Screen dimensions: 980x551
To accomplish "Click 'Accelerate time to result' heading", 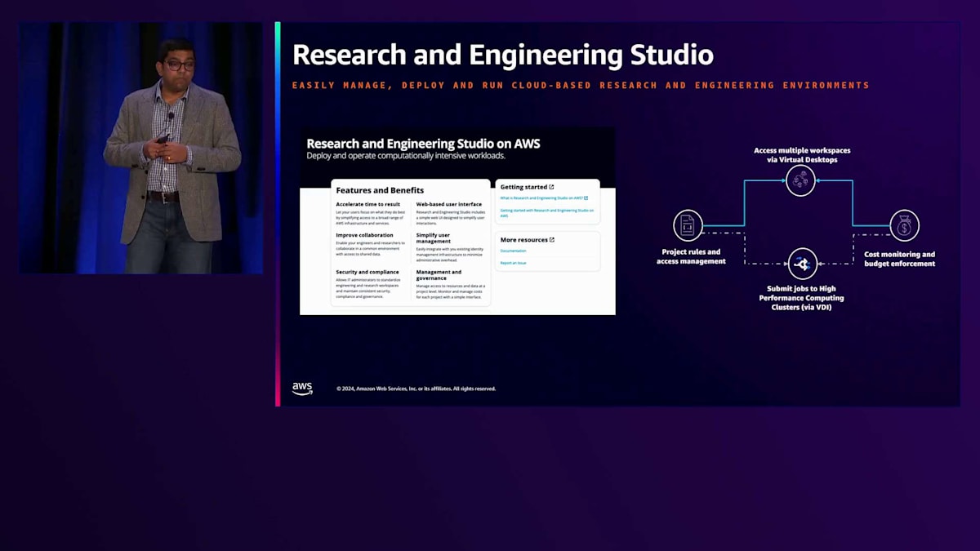I will tap(367, 204).
